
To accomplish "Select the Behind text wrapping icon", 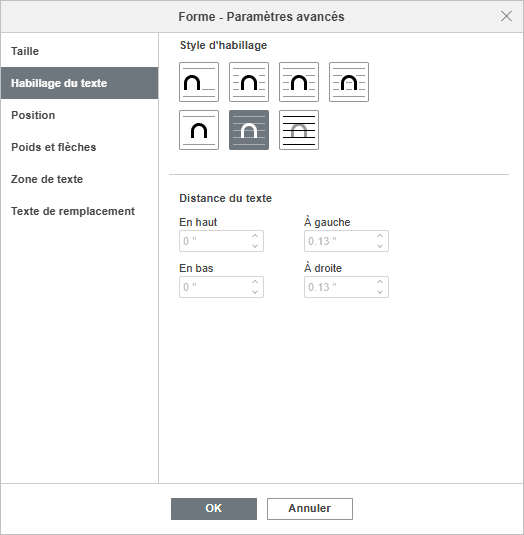I will click(299, 130).
